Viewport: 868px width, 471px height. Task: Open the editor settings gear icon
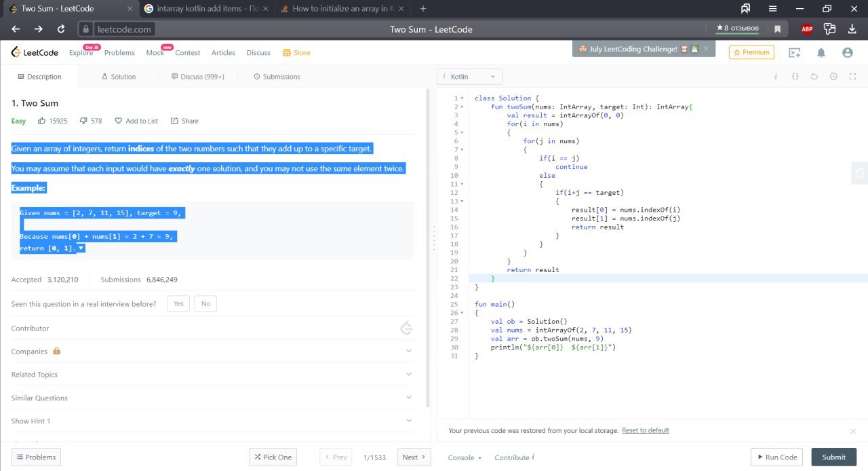click(x=833, y=77)
